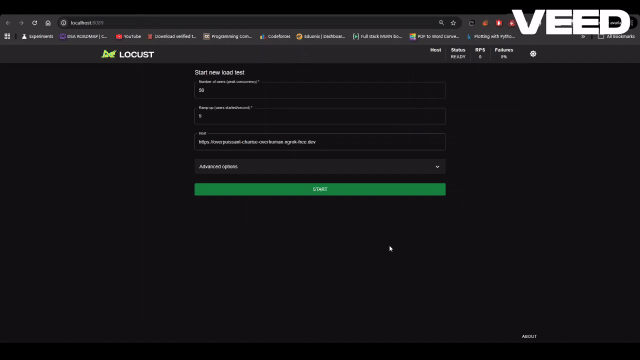Screen dimensions: 640x360
Task: Bookmark this page with the star icon
Action: (453, 23)
